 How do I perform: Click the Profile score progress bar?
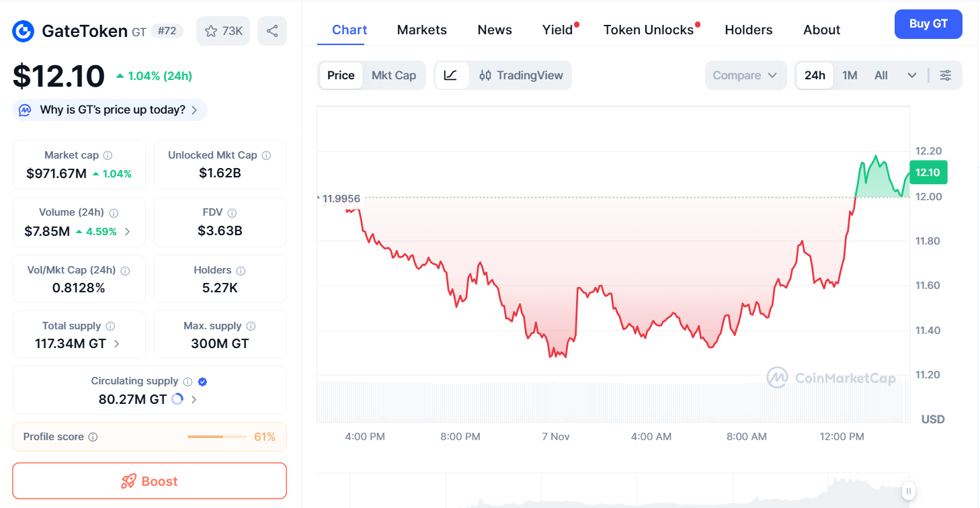(217, 437)
